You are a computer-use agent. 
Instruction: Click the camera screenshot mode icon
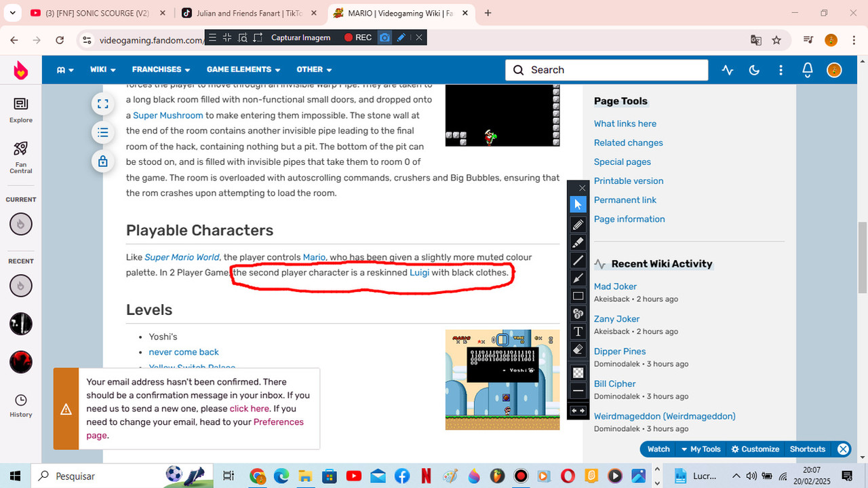[384, 37]
